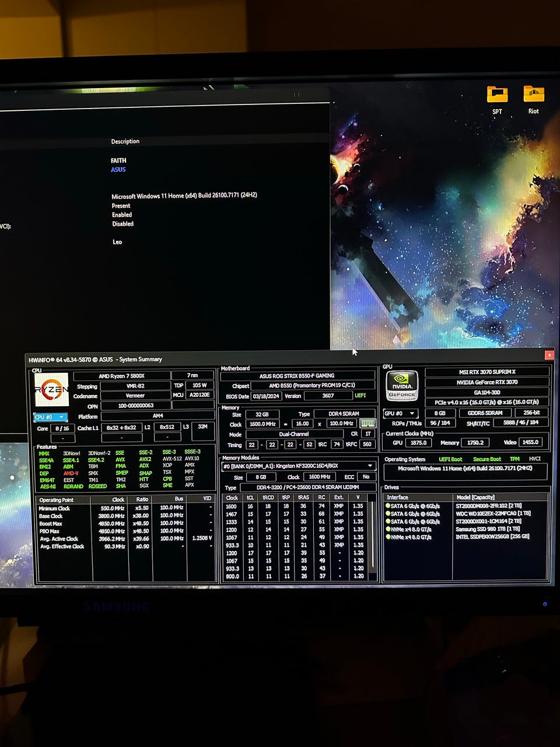
Task: Select the 800.0 clock row in timings table
Action: pos(295,576)
